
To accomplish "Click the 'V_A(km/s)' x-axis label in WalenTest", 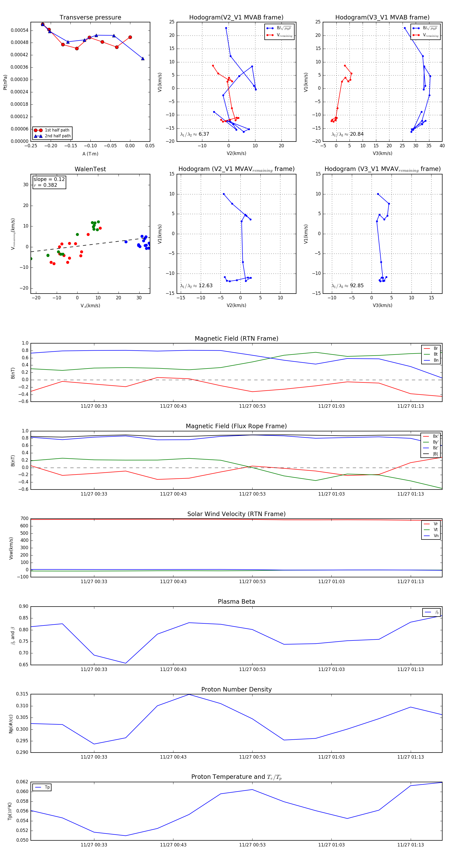I will coord(90,306).
